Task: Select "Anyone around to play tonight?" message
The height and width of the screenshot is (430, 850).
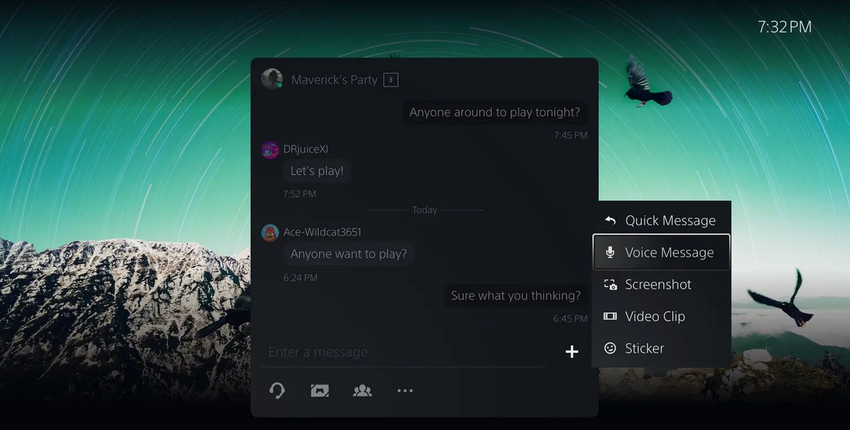Action: tap(494, 112)
